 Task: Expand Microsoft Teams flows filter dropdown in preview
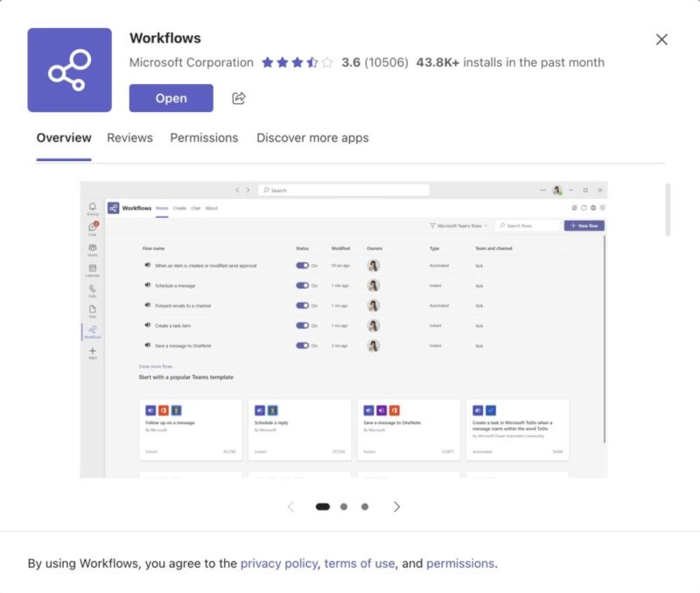[x=458, y=226]
